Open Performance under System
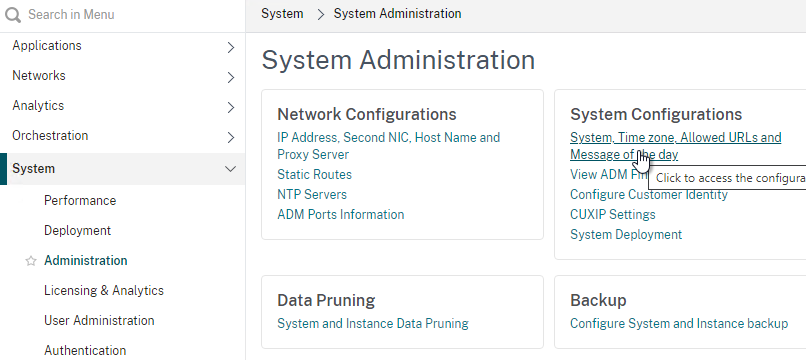 tap(80, 201)
